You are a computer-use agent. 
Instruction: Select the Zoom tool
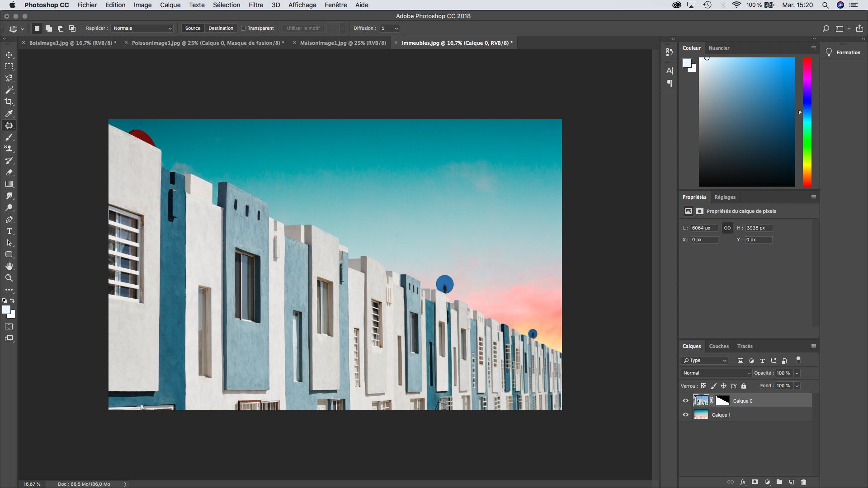(9, 278)
